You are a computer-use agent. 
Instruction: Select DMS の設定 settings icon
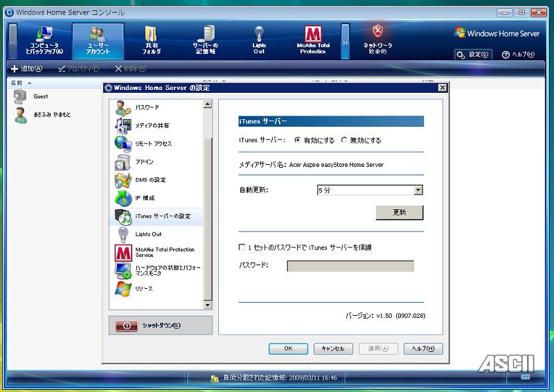tap(123, 180)
